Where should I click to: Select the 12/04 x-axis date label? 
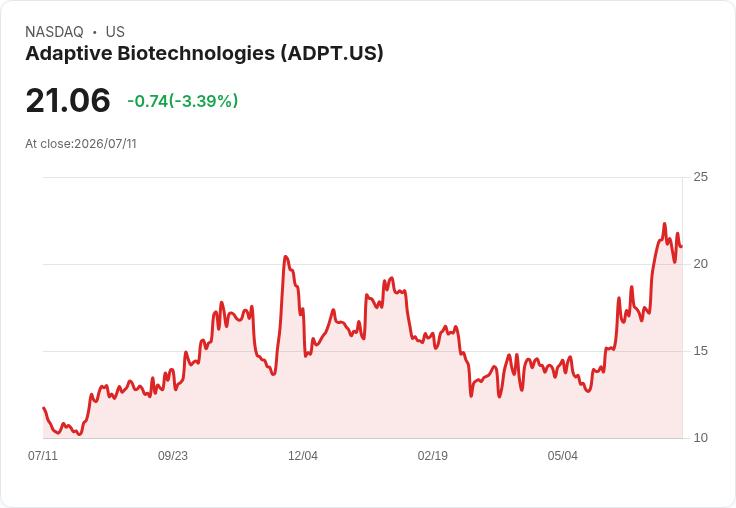click(303, 455)
